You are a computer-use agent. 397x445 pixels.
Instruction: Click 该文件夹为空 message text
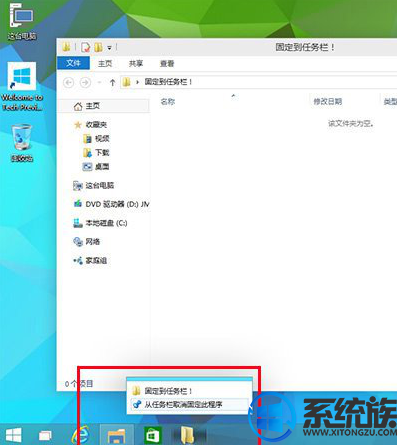[351, 124]
